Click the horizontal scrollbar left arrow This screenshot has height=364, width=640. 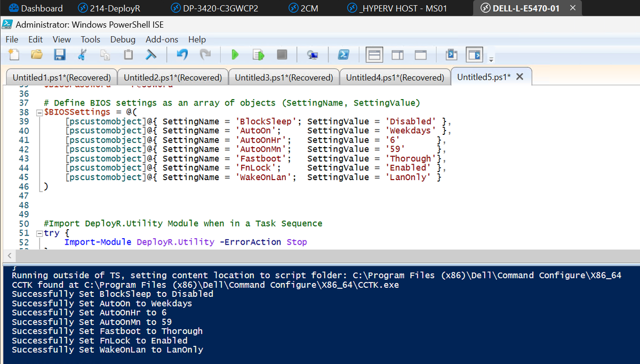[x=10, y=255]
